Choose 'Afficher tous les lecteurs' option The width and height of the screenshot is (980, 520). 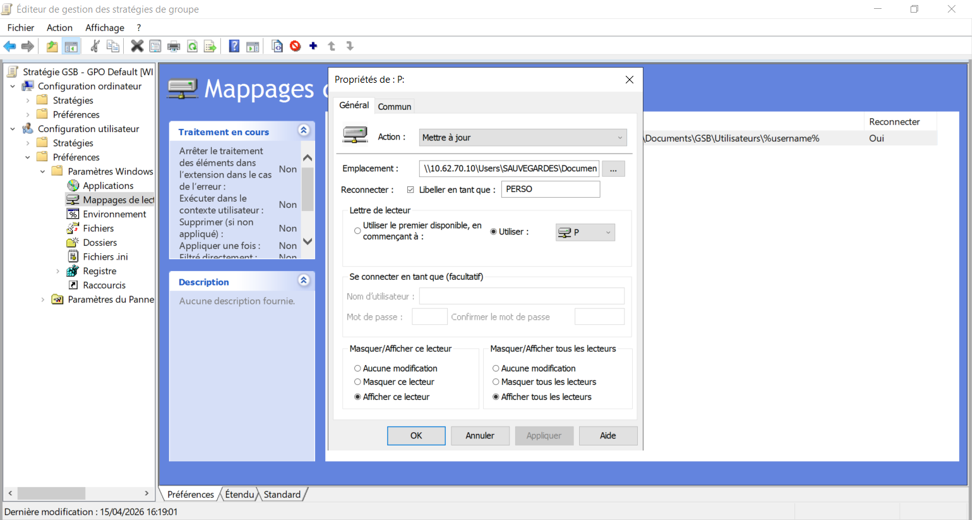point(496,397)
